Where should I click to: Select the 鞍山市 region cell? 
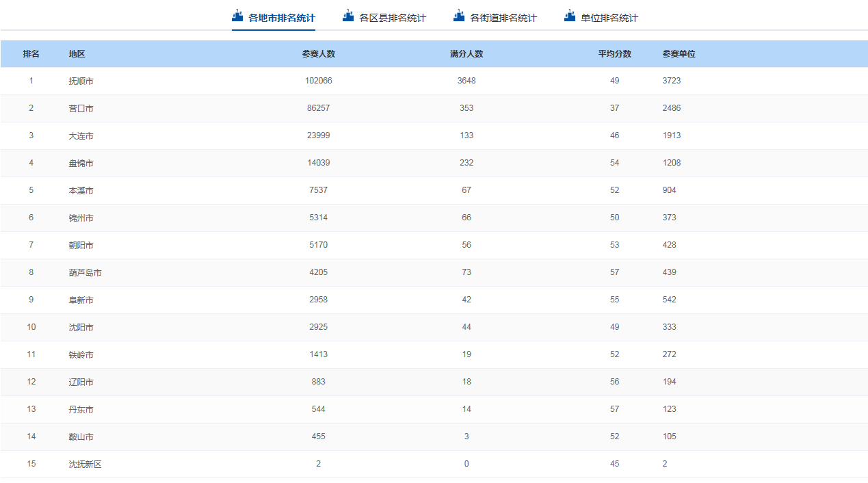point(81,437)
